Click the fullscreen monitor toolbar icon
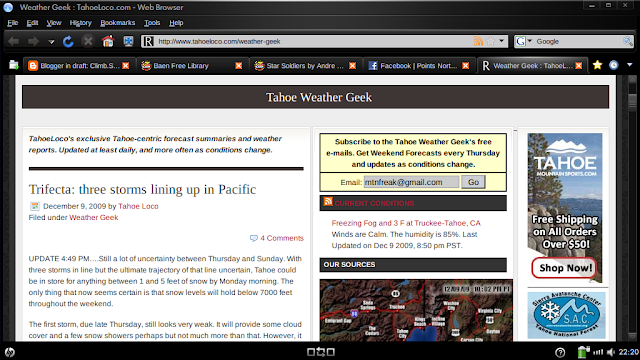The image size is (640, 360). [x=128, y=41]
